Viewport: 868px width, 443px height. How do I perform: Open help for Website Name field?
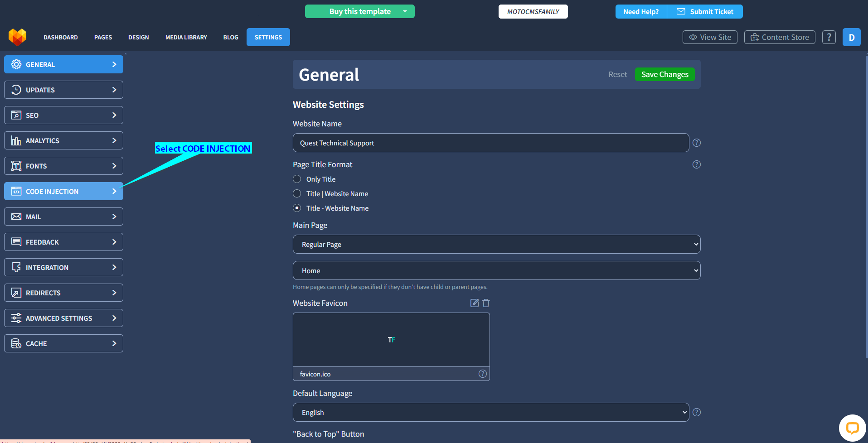click(697, 143)
